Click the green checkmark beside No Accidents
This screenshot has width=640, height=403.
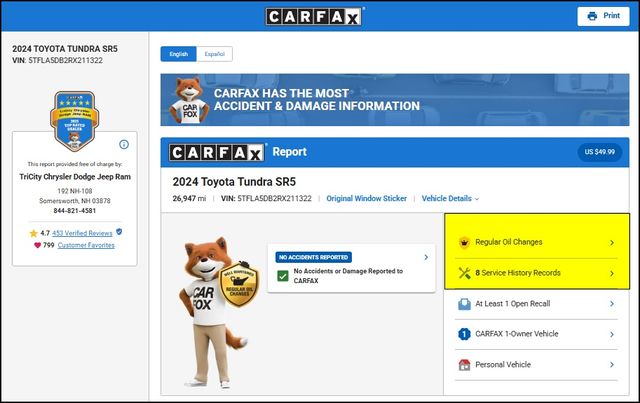coord(283,276)
